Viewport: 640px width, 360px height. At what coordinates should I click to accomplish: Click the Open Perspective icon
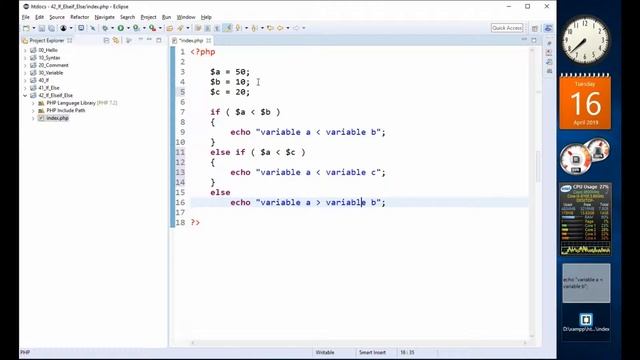[535, 28]
